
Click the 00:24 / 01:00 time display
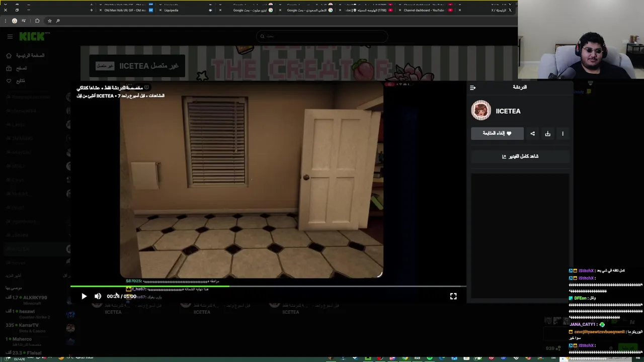[121, 296]
